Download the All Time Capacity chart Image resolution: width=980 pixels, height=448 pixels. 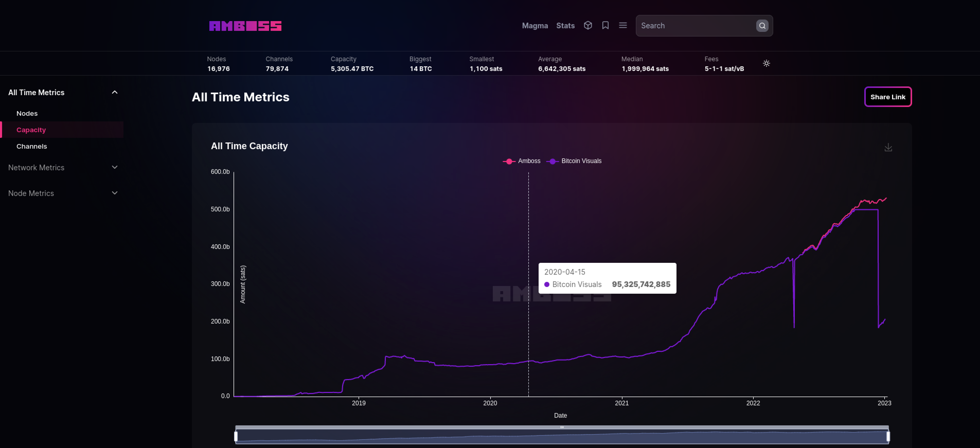(888, 147)
